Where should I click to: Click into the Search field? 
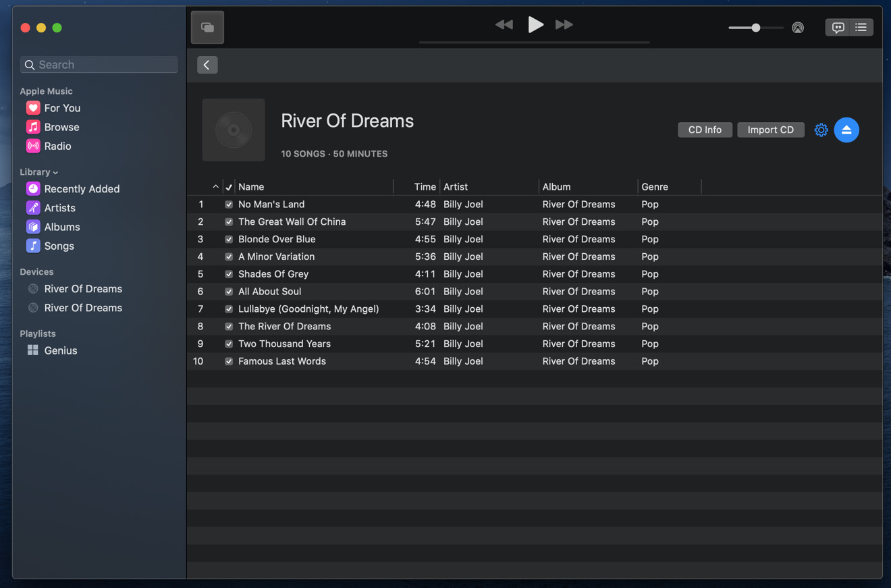[99, 65]
